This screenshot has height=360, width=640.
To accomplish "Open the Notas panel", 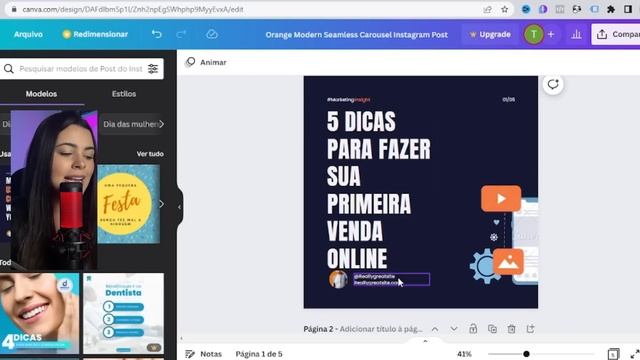I will point(204,354).
